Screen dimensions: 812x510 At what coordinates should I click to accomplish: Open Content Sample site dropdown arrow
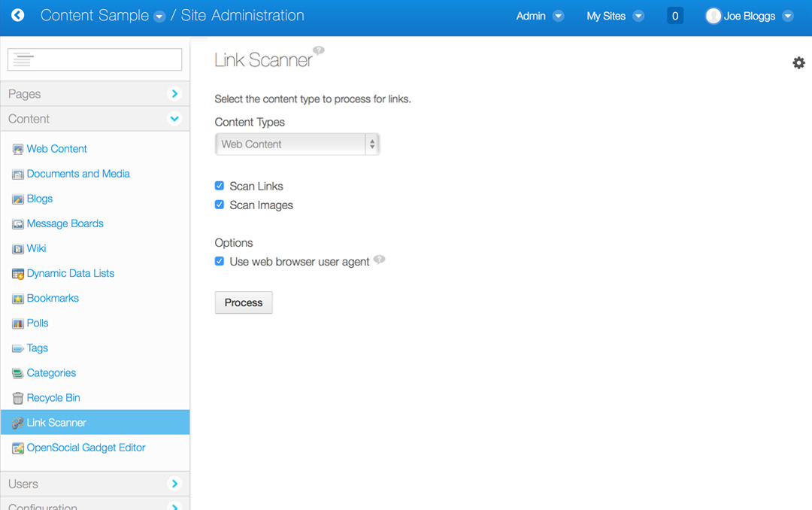(159, 17)
